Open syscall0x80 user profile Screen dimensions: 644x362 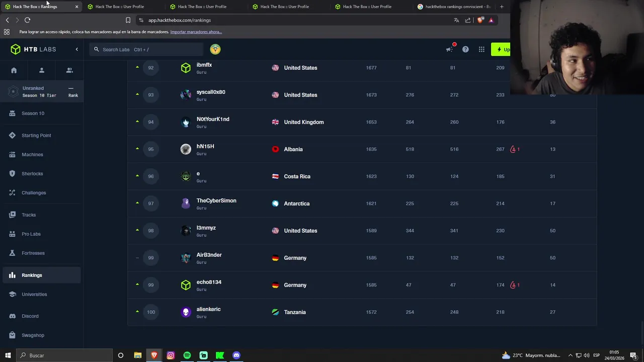[x=211, y=92]
